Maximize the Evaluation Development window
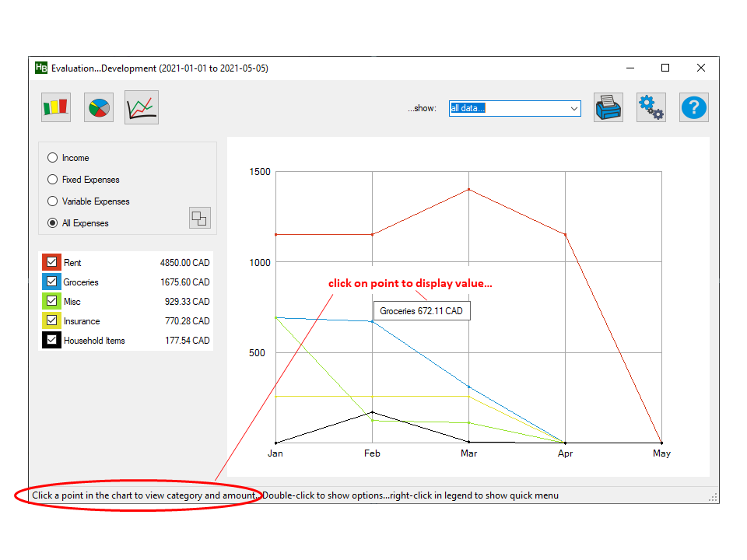 (x=665, y=68)
